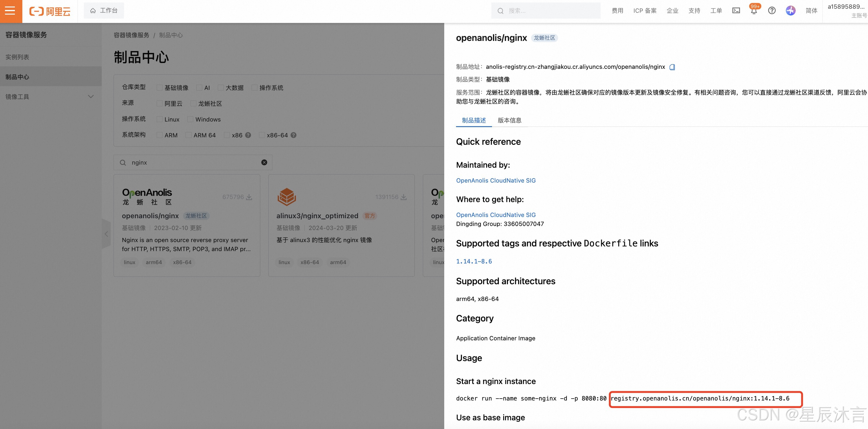Open the OpenAnolis CloudNative SIG maintainer link

pos(496,180)
